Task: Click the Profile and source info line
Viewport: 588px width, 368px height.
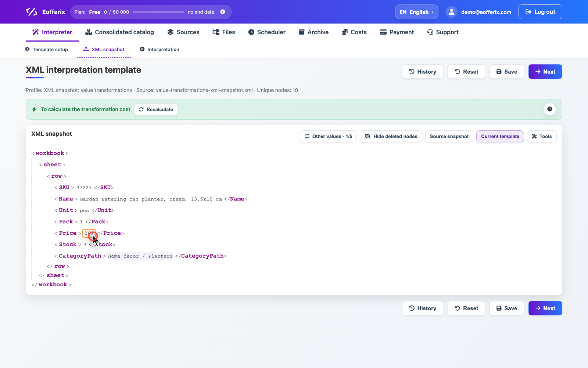Action: 162,90
